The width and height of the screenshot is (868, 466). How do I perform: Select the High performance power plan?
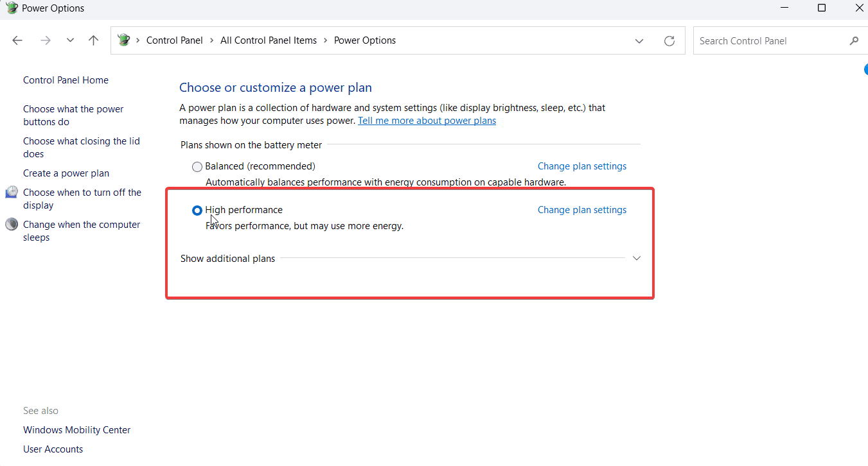click(x=197, y=211)
